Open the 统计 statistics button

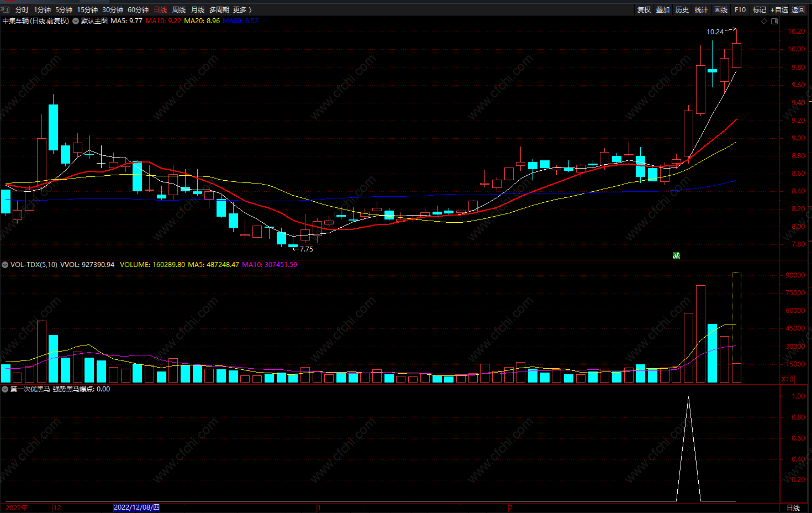point(702,10)
